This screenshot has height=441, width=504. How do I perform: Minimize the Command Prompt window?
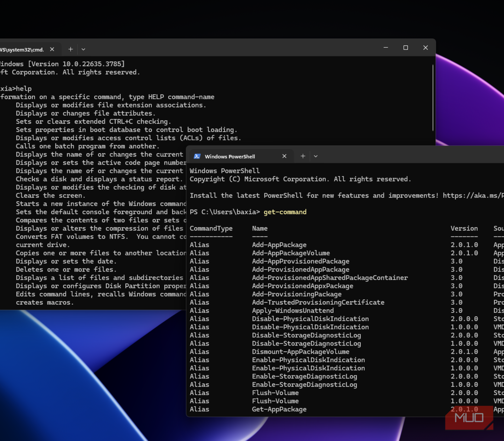tap(386, 48)
